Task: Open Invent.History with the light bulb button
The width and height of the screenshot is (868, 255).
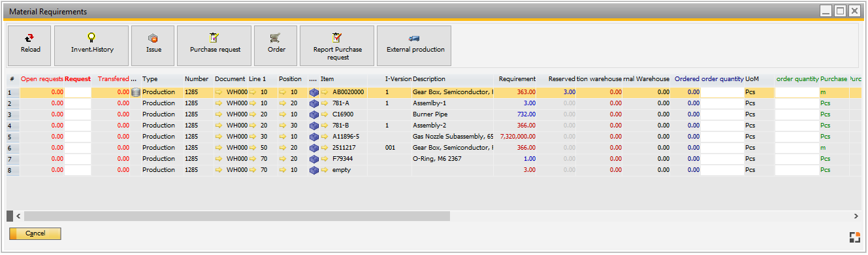Action: 91,46
